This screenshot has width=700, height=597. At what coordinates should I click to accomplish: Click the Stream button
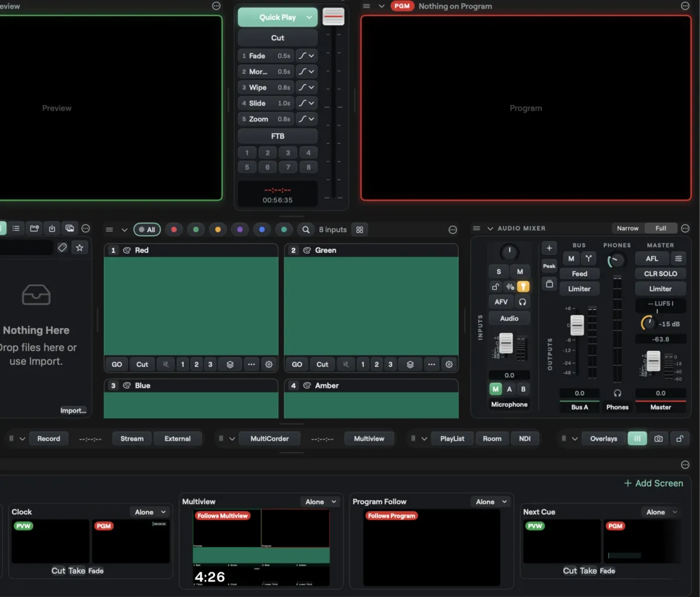click(132, 438)
